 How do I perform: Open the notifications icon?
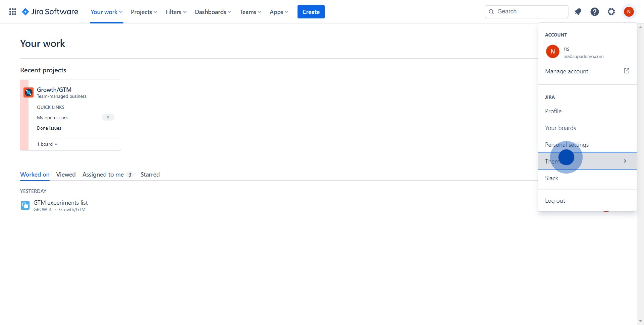pyautogui.click(x=578, y=12)
